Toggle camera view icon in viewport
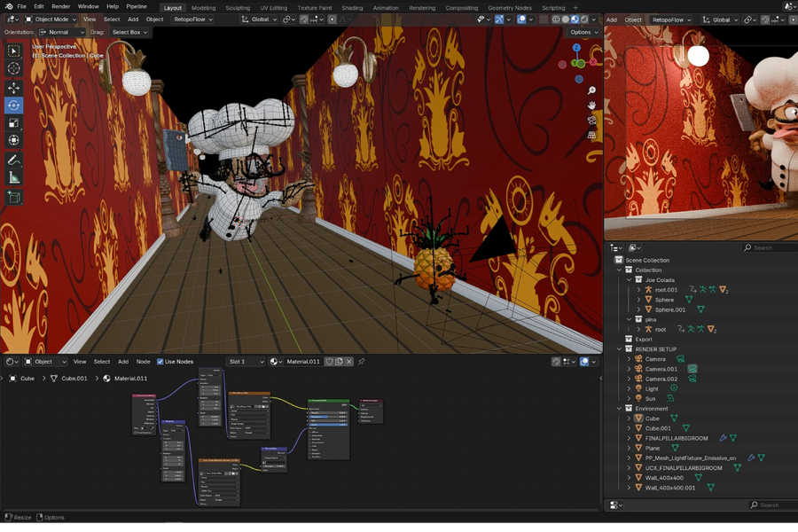The height and width of the screenshot is (532, 798). tap(591, 121)
